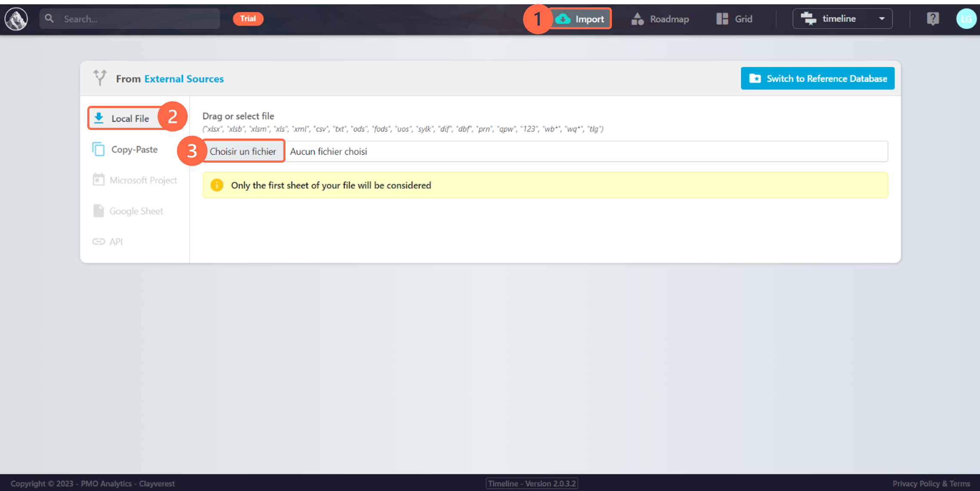Click the Google Sheet document icon
The width and height of the screenshot is (980, 491).
coord(98,210)
